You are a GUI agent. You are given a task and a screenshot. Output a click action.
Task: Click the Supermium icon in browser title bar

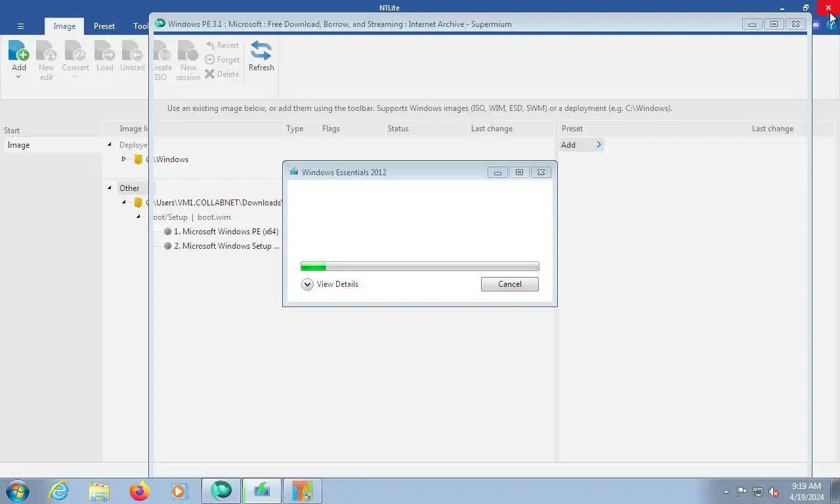[x=160, y=24]
